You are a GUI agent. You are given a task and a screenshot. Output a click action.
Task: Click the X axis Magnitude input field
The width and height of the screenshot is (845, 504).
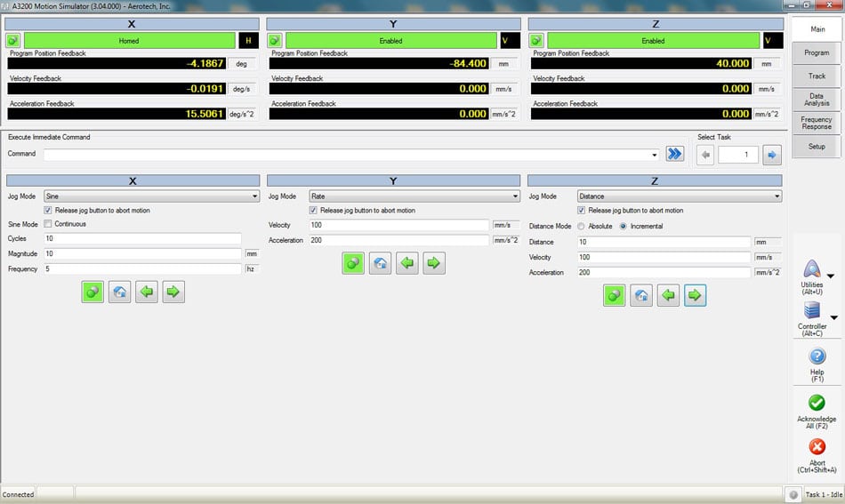[141, 254]
